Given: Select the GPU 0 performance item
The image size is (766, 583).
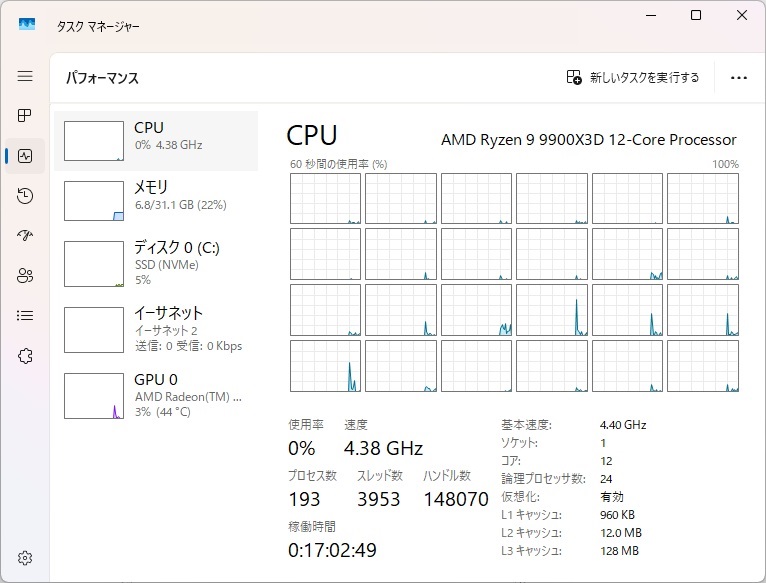Looking at the screenshot, I should [156, 395].
